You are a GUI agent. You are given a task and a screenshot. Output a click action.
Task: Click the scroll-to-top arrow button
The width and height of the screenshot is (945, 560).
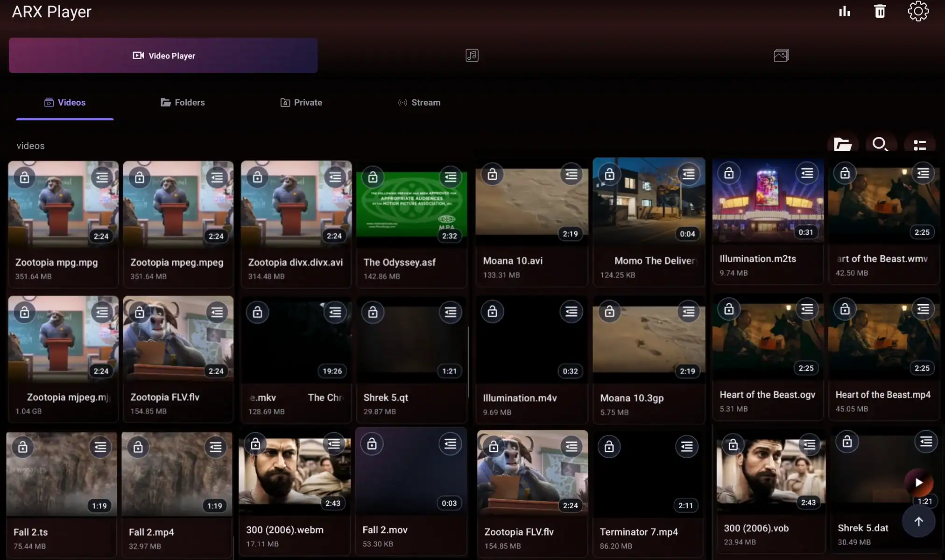[918, 521]
